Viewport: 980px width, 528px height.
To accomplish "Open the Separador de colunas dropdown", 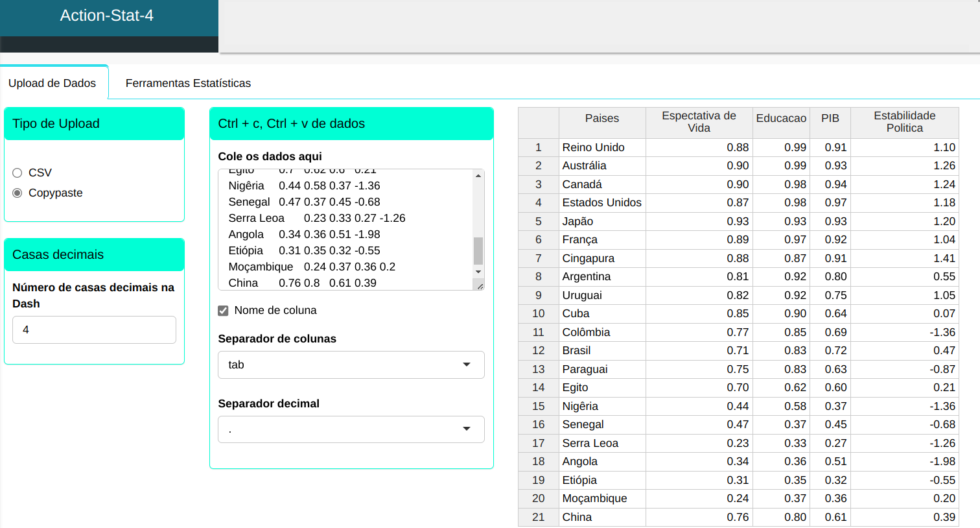I will (x=351, y=365).
